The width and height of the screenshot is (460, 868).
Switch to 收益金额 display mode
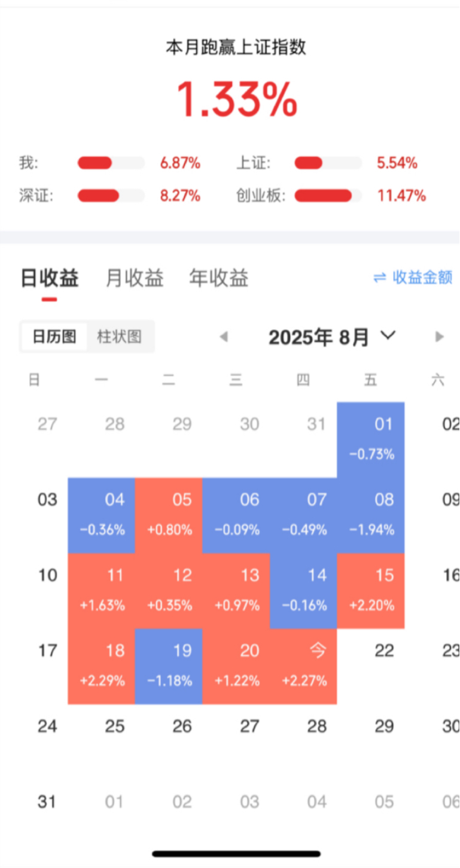coord(413,278)
